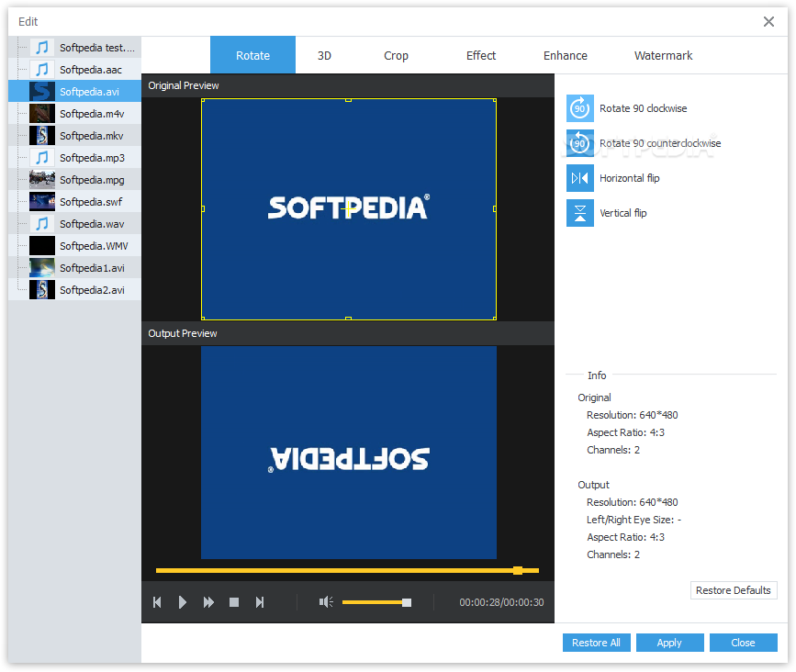Click the Softpedia.mpg thumbnail
Image resolution: width=796 pixels, height=672 pixels.
(x=42, y=180)
